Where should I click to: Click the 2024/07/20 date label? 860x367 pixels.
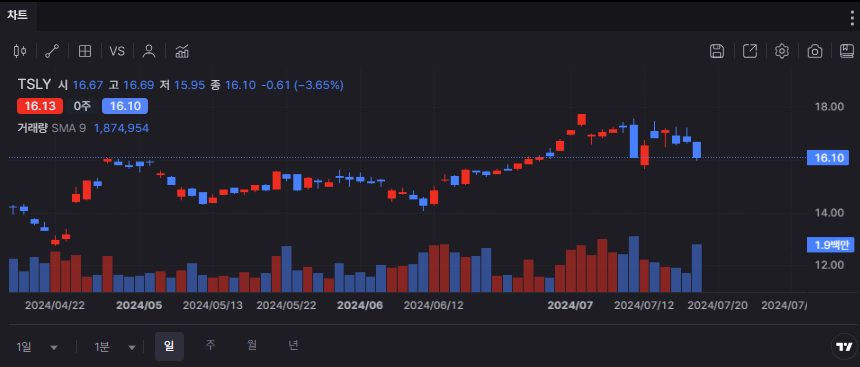pyautogui.click(x=717, y=305)
